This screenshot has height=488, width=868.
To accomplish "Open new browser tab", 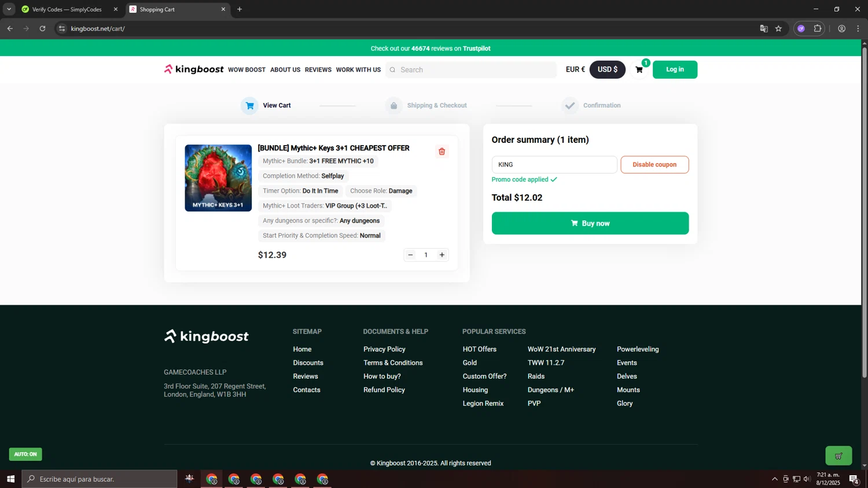I will click(x=240, y=9).
